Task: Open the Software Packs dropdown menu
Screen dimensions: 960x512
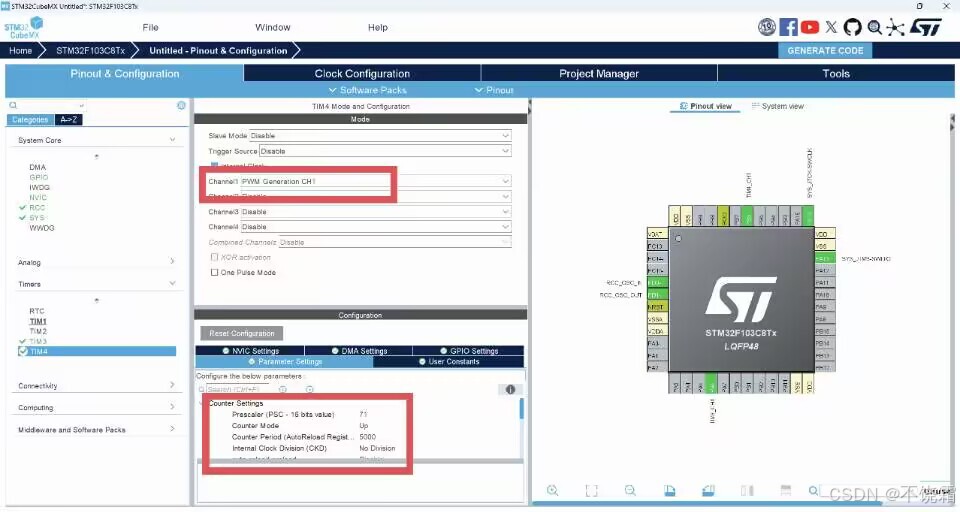Action: 367,90
